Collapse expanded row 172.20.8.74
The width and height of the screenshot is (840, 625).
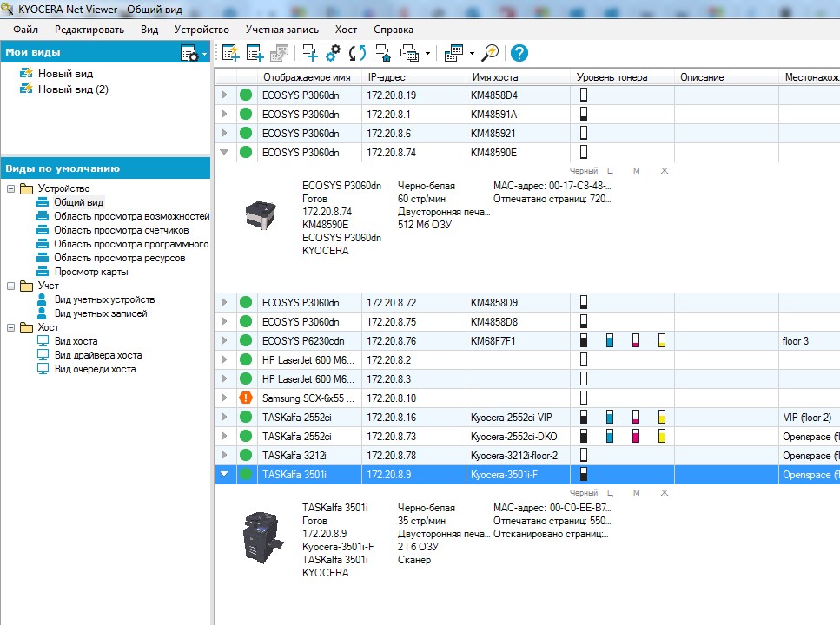tap(224, 152)
